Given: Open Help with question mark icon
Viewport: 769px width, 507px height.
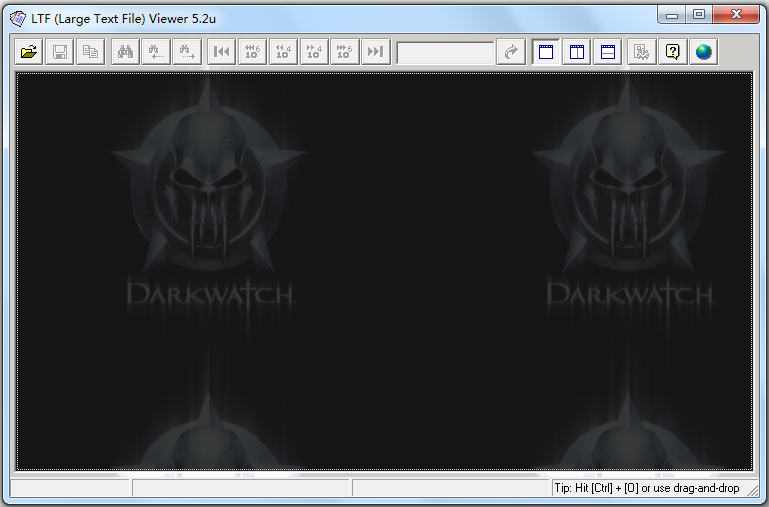Looking at the screenshot, I should [x=673, y=51].
